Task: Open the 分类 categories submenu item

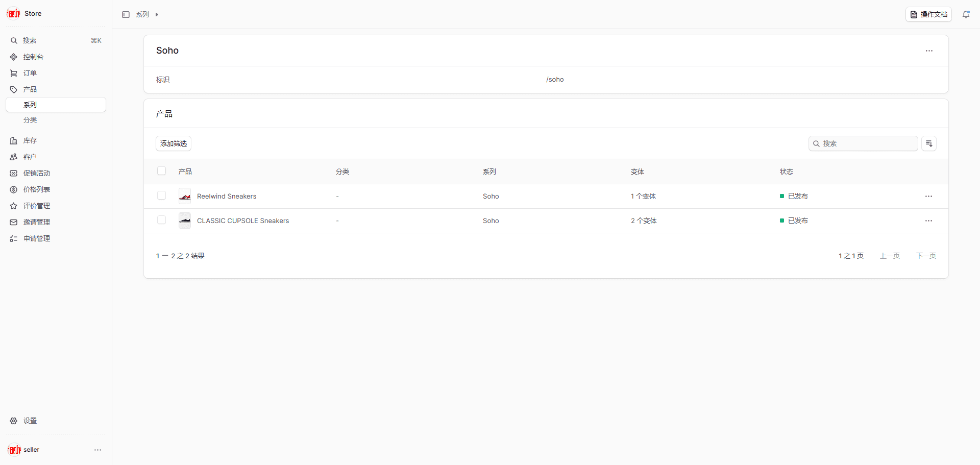Action: [30, 120]
